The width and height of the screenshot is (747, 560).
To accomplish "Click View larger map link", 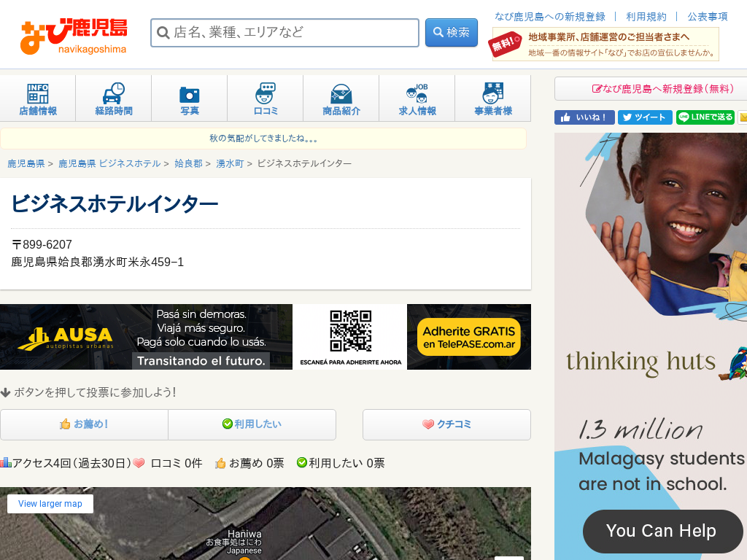I will point(50,504).
